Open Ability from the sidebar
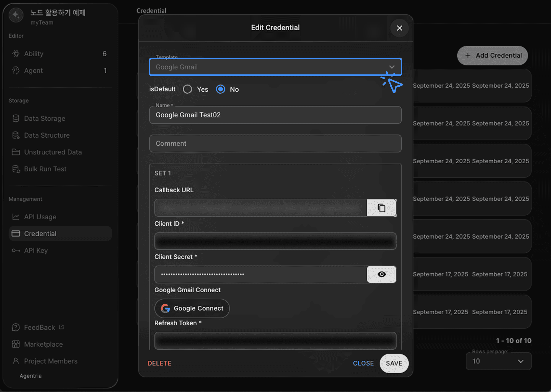Image resolution: width=551 pixels, height=392 pixels. point(34,54)
